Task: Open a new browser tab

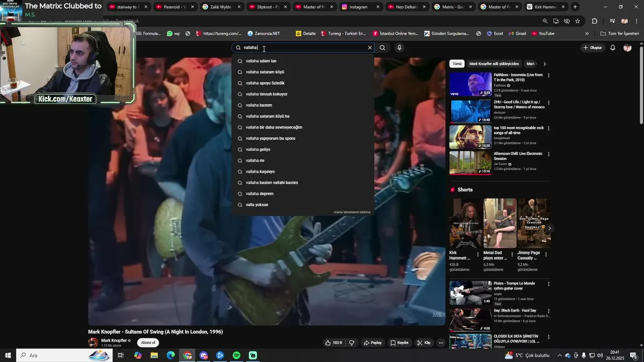Action: (x=575, y=7)
